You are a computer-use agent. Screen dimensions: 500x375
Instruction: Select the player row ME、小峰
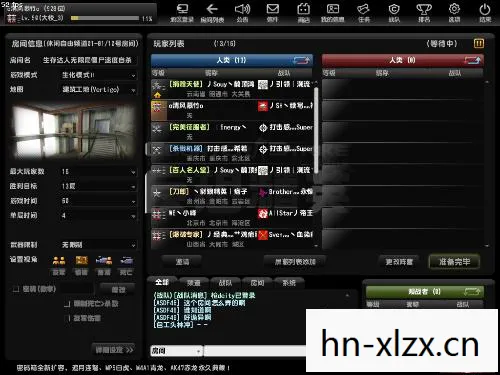click(232, 217)
